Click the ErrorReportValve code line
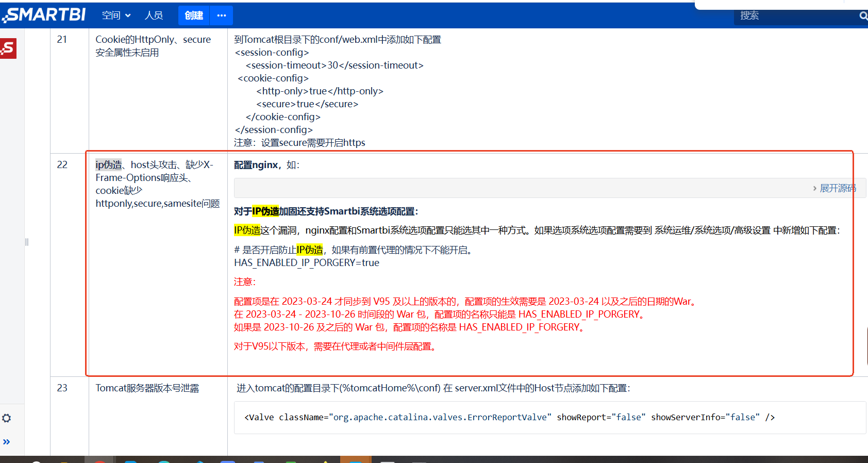The image size is (868, 463). (510, 418)
